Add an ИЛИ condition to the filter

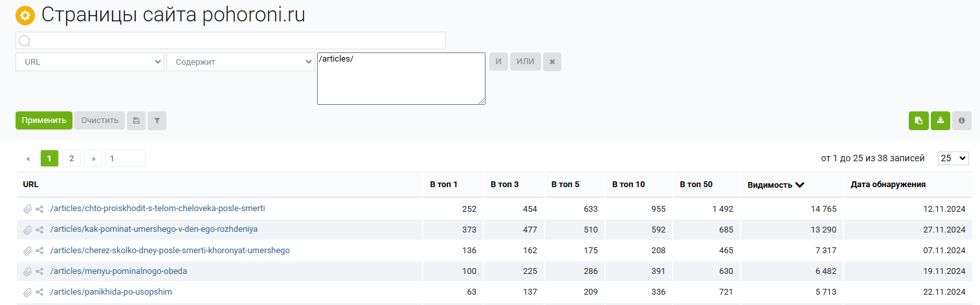click(x=525, y=62)
